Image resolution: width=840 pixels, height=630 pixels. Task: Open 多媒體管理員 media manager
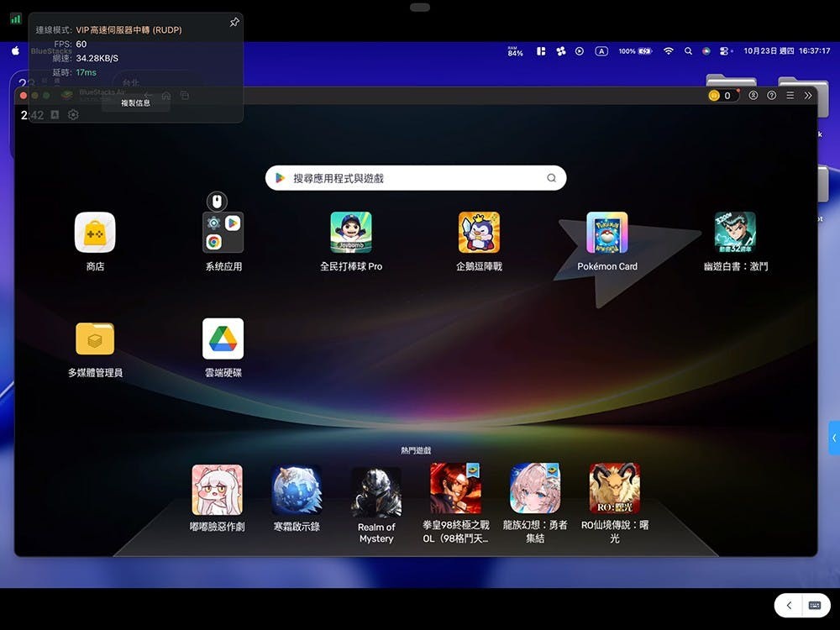pyautogui.click(x=95, y=339)
